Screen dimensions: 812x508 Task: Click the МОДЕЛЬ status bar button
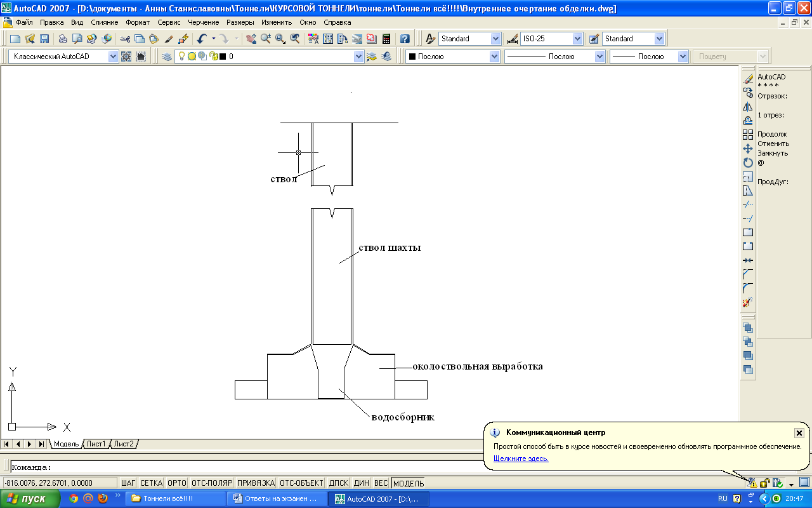click(x=409, y=483)
